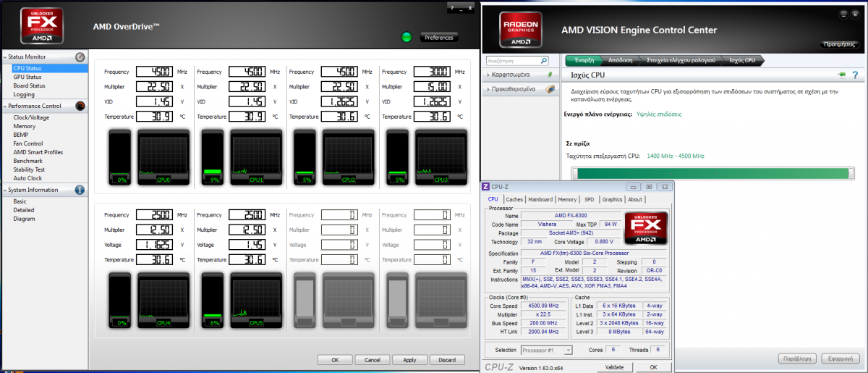The width and height of the screenshot is (868, 373).
Task: Click the green status indicator light in OverDrive
Action: (x=407, y=37)
